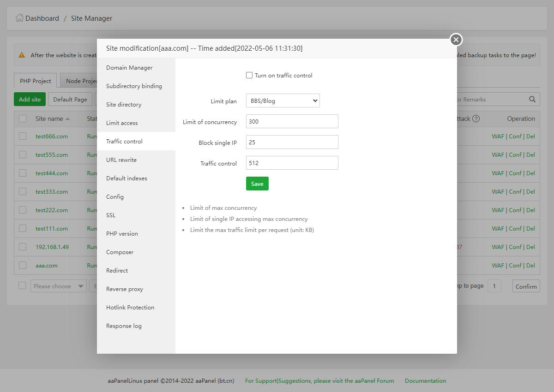Toggle the select-all sites header checkbox
This screenshot has width=554, height=392.
pos(23,119)
